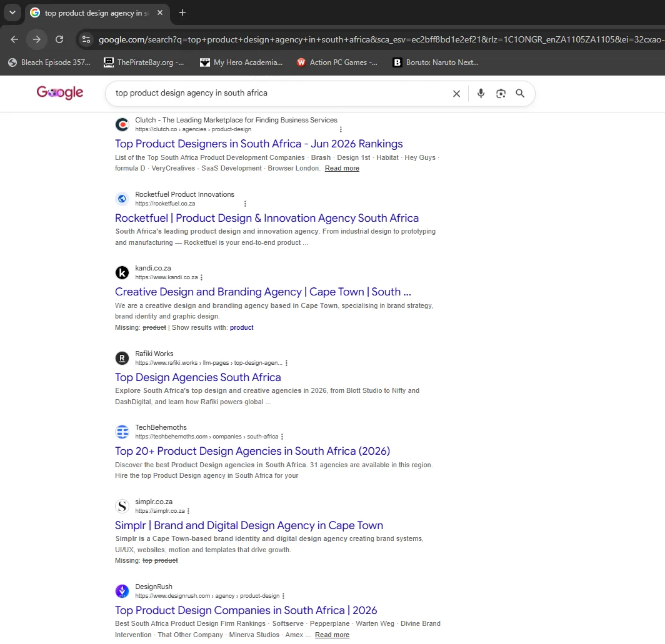The width and height of the screenshot is (665, 644).
Task: Go back to the previous page
Action: point(14,39)
